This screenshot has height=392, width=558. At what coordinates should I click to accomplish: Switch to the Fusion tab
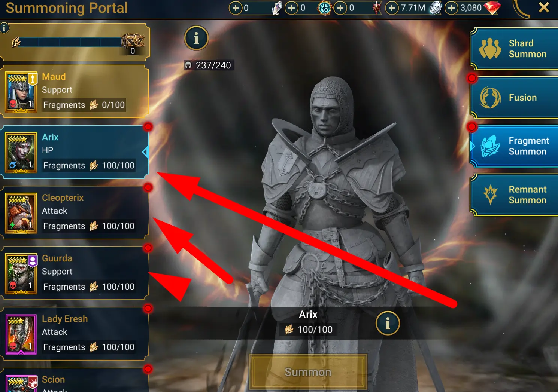point(514,98)
